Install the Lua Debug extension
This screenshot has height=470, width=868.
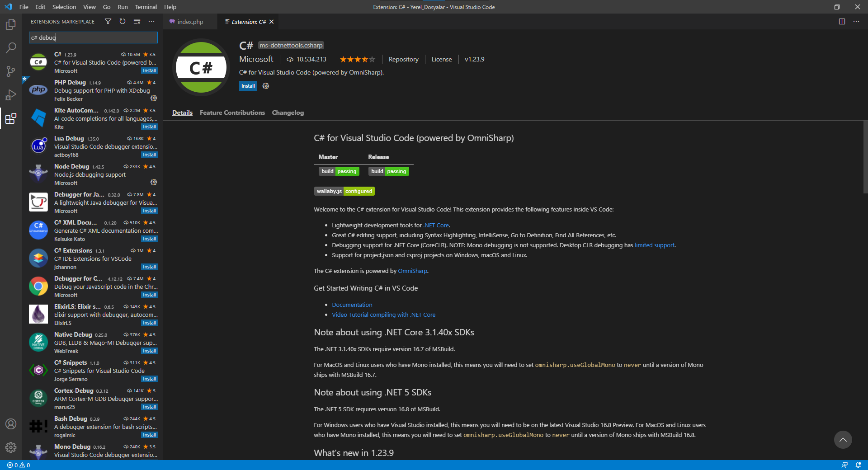coord(150,155)
